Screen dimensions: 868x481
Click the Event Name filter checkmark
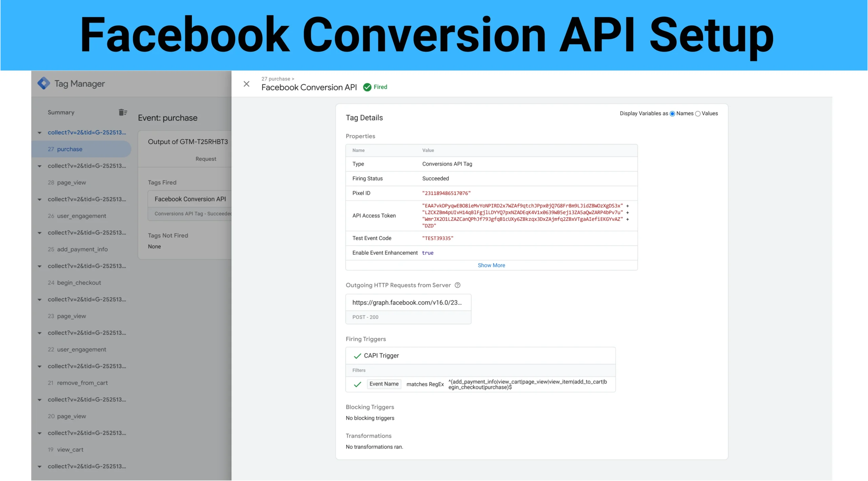357,384
